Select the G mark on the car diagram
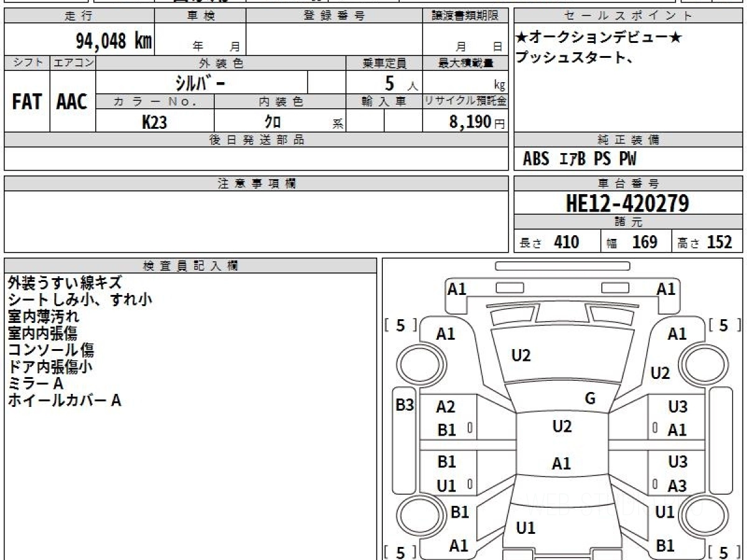The width and height of the screenshot is (747, 560). 591,399
